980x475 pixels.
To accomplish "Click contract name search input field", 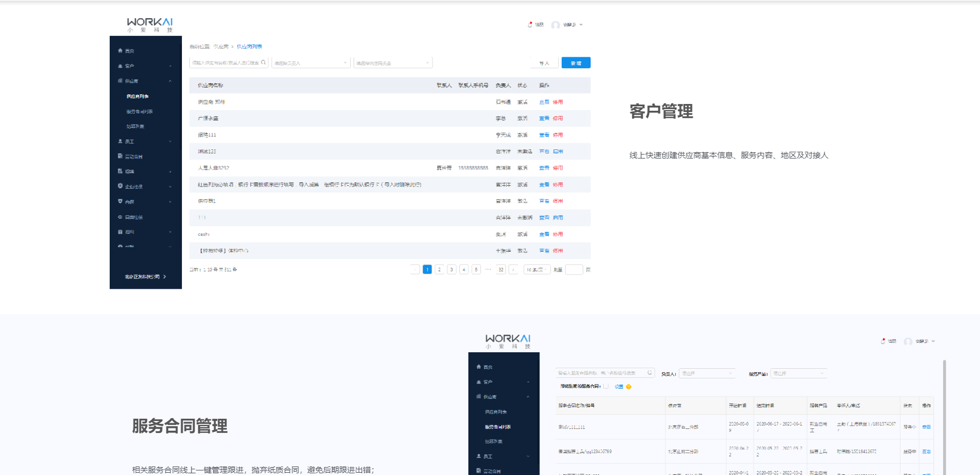I will [605, 373].
